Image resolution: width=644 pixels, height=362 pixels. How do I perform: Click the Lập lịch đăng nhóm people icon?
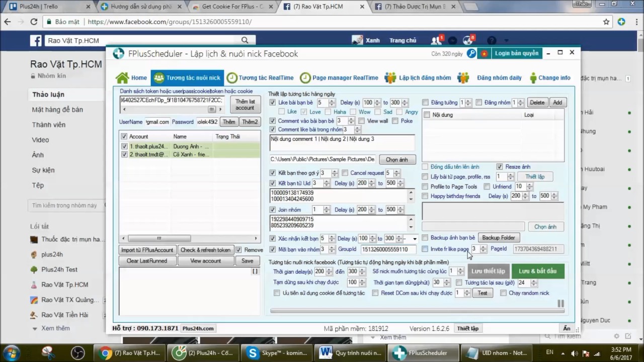390,78
